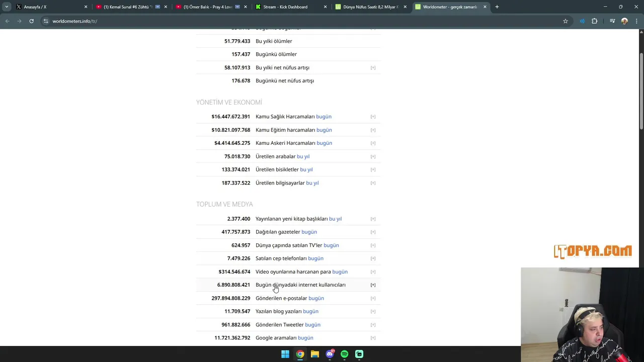Expand details for Kamu Sağlık Harcamaları
The width and height of the screenshot is (644, 362).
pyautogui.click(x=373, y=117)
